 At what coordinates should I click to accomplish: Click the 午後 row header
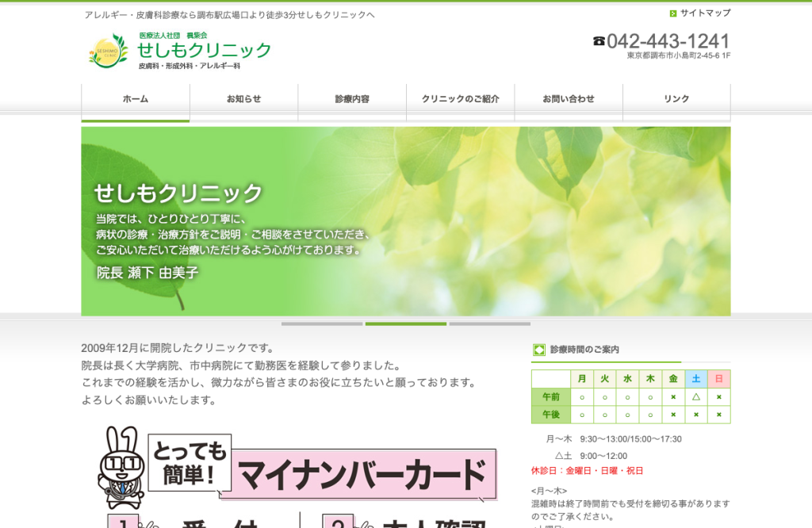pyautogui.click(x=551, y=415)
